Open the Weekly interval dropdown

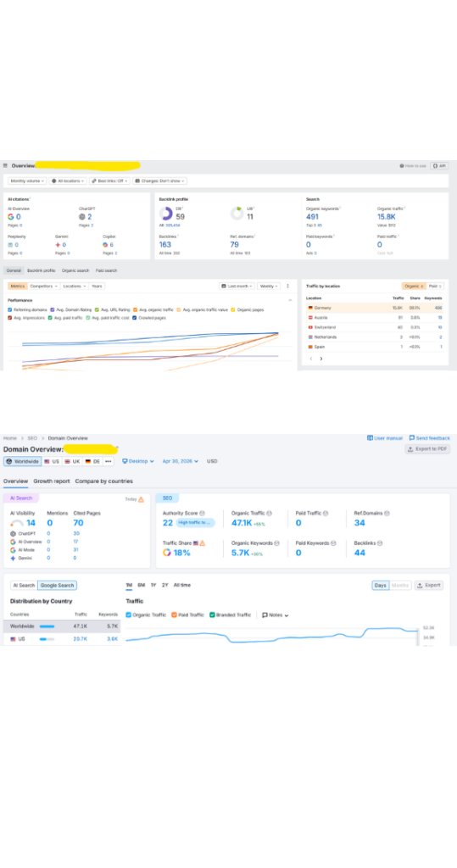pos(269,287)
